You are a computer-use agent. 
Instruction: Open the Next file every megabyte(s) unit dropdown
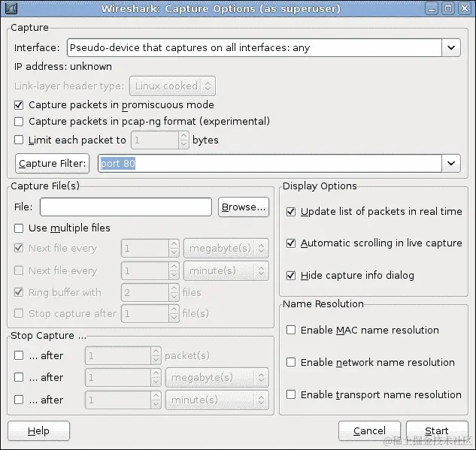point(226,249)
